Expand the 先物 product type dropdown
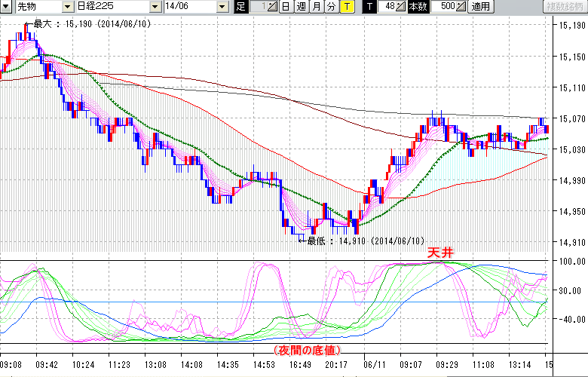This screenshot has width=588, height=377. pyautogui.click(x=68, y=7)
